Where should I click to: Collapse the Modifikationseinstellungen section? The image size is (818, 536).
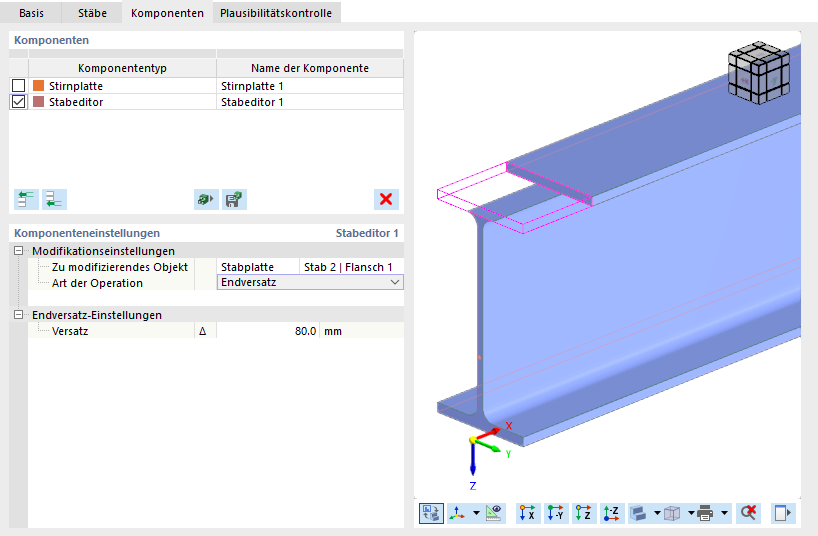coord(18,251)
